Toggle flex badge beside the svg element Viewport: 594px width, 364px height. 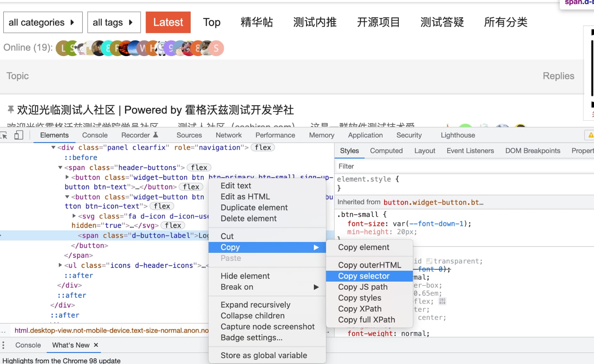[x=173, y=225]
